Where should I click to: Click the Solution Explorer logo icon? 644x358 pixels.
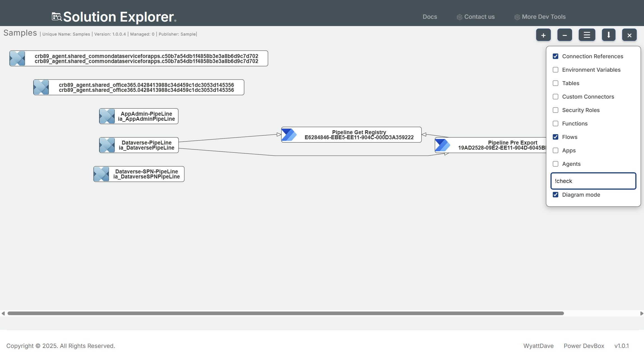pos(57,17)
